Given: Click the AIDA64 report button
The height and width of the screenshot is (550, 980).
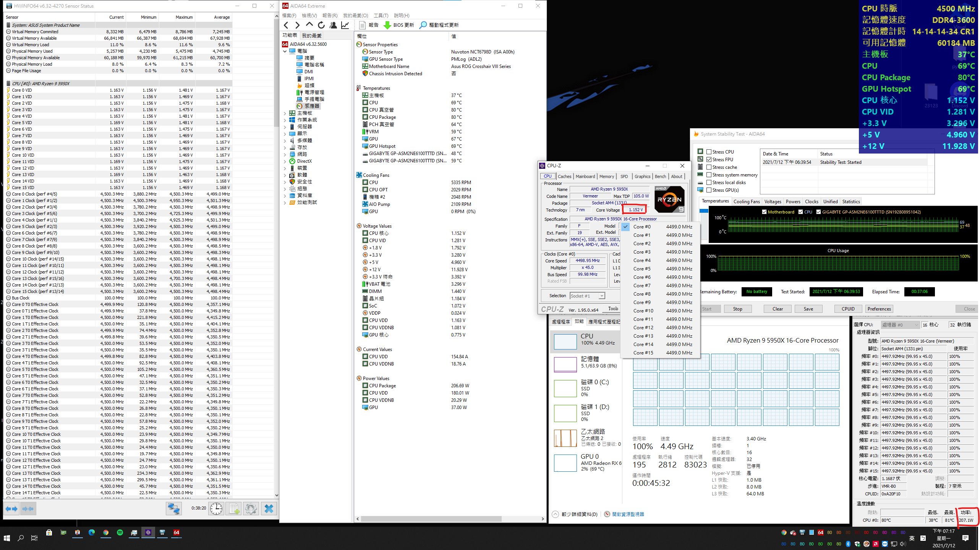Looking at the screenshot, I should click(369, 25).
